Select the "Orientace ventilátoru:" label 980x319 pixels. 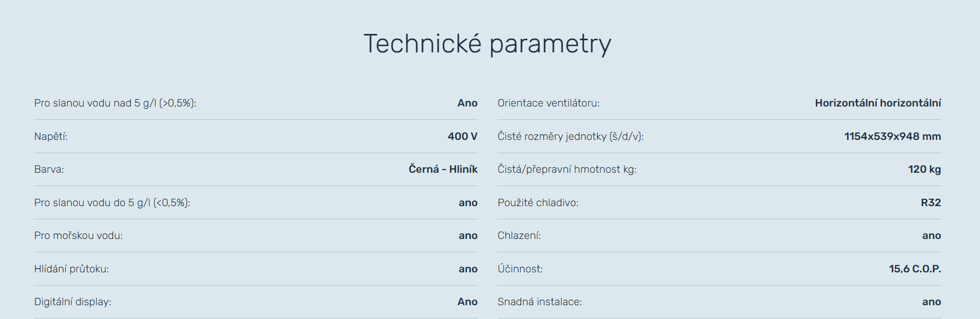pos(548,103)
